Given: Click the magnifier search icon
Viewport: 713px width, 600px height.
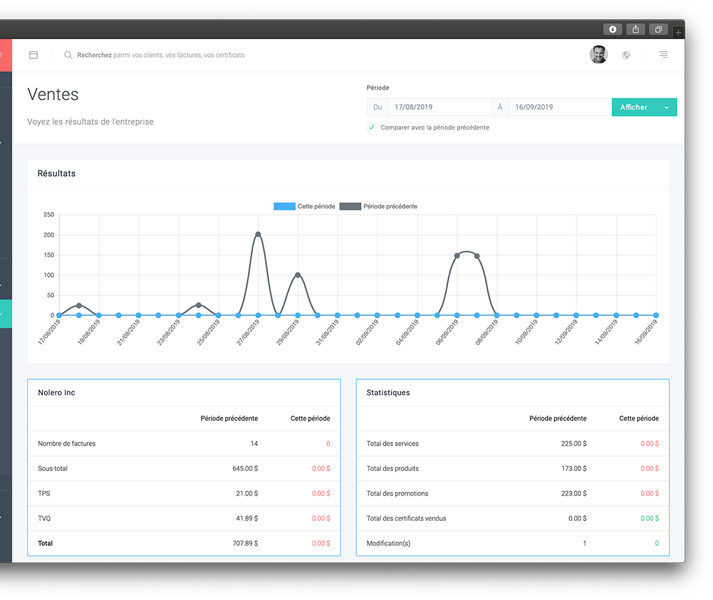Looking at the screenshot, I should (x=68, y=55).
